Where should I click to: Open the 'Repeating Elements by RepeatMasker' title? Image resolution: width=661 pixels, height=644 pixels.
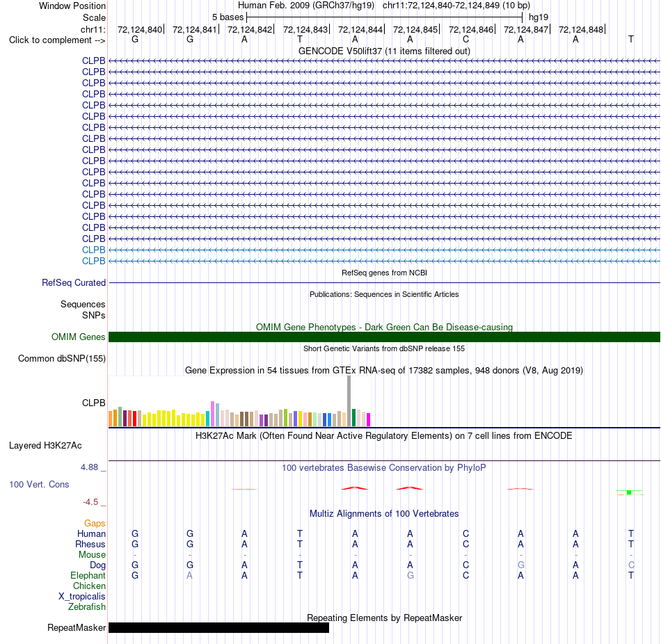click(384, 618)
